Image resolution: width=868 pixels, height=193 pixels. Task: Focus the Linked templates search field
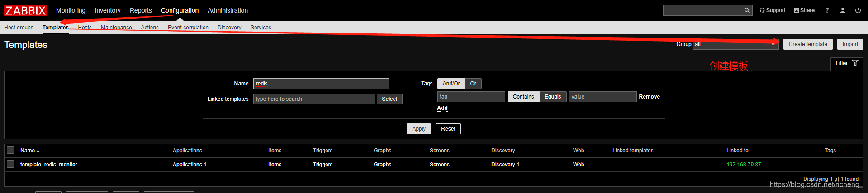coord(314,99)
